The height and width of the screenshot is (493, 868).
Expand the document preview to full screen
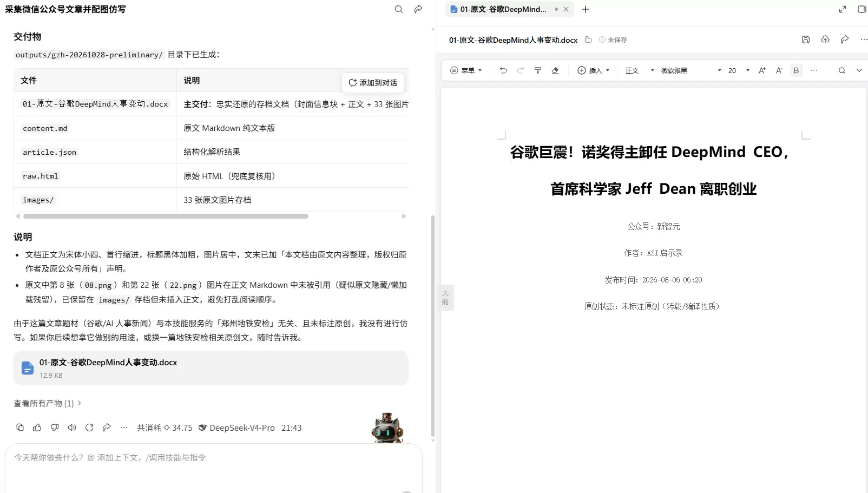(843, 9)
